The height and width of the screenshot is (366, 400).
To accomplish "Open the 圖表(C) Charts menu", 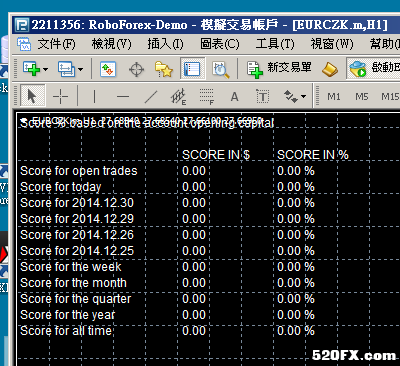I will (x=220, y=44).
